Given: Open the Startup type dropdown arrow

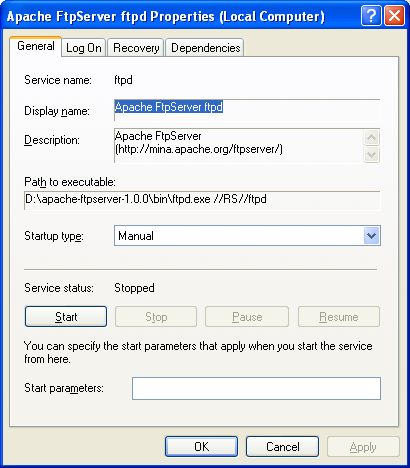Looking at the screenshot, I should 372,236.
